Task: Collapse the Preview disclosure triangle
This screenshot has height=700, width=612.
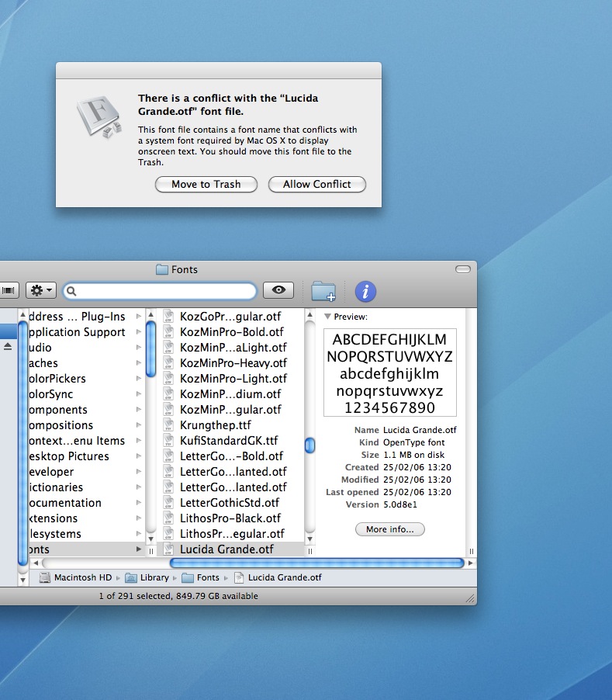Action: pos(327,317)
